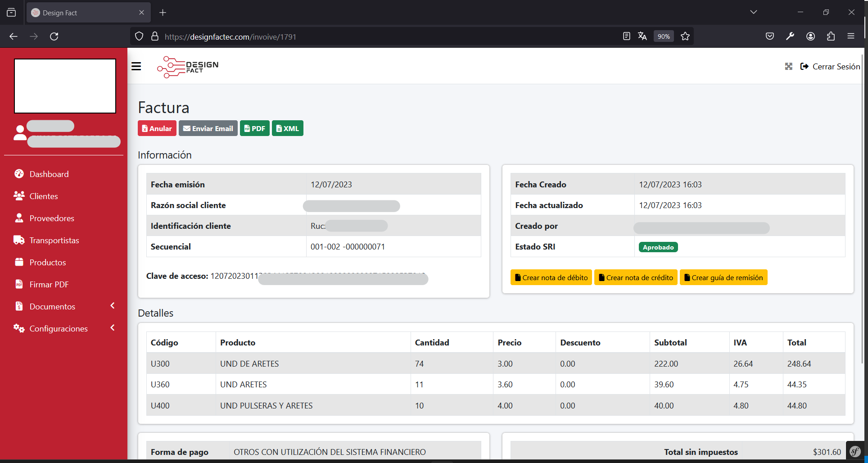The height and width of the screenshot is (463, 868).
Task: Close the Design Fact tab
Action: tap(141, 13)
